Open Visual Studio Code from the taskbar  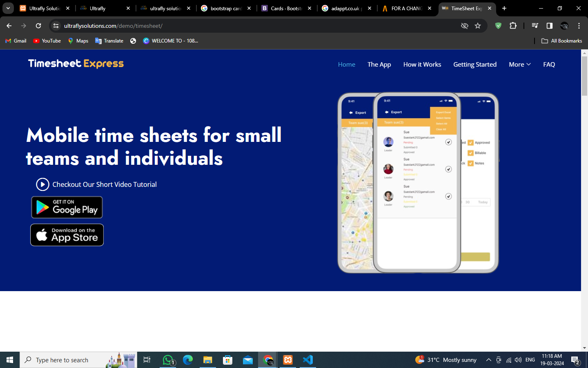(308, 360)
